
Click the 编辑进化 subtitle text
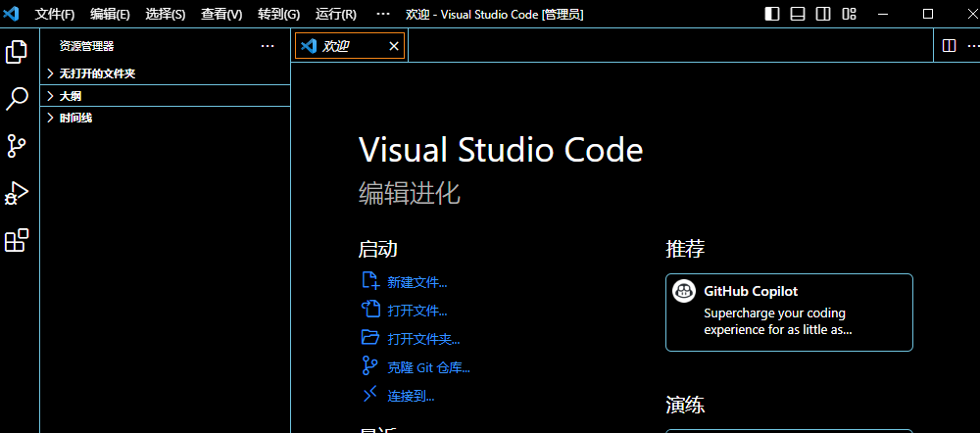click(410, 194)
